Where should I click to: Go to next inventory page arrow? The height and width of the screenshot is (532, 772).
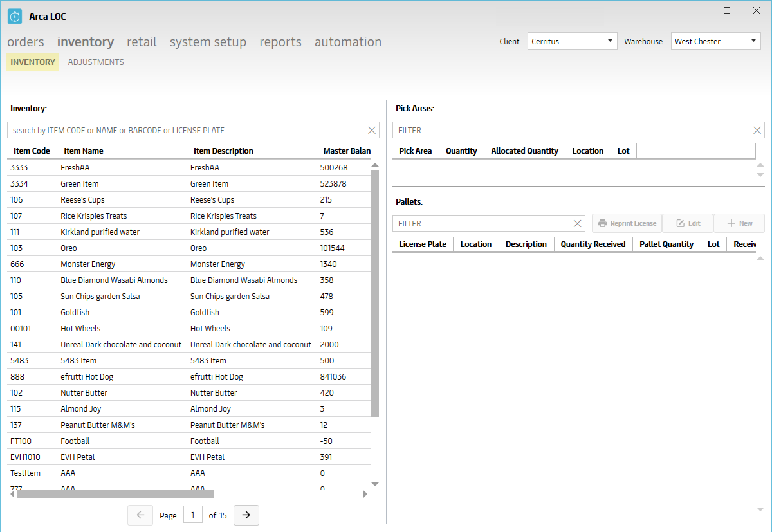tap(246, 515)
